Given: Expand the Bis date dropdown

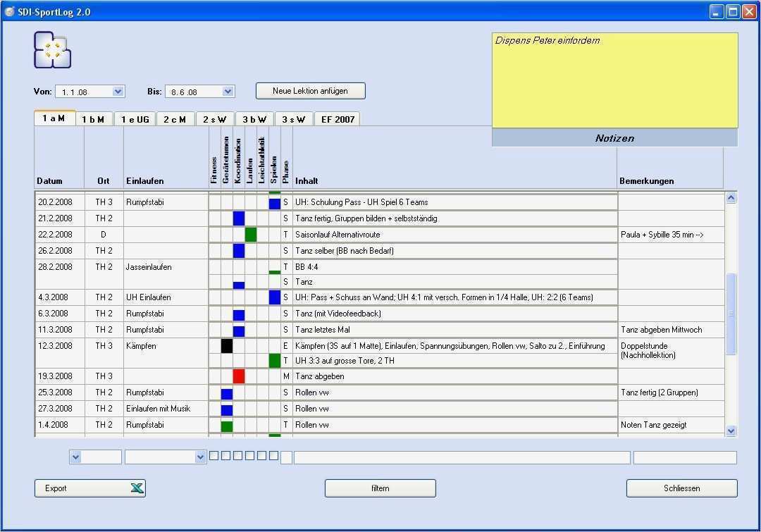Looking at the screenshot, I should coord(228,92).
